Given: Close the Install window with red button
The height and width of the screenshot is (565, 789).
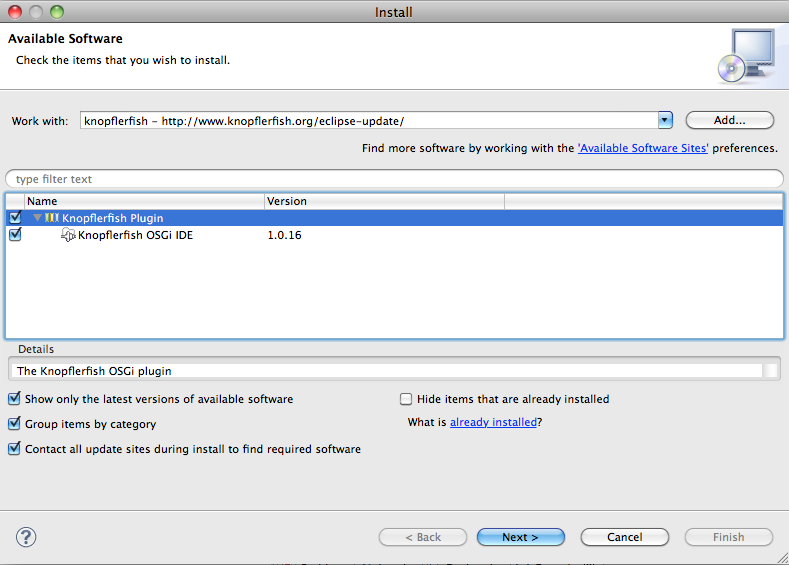Looking at the screenshot, I should click(x=15, y=12).
